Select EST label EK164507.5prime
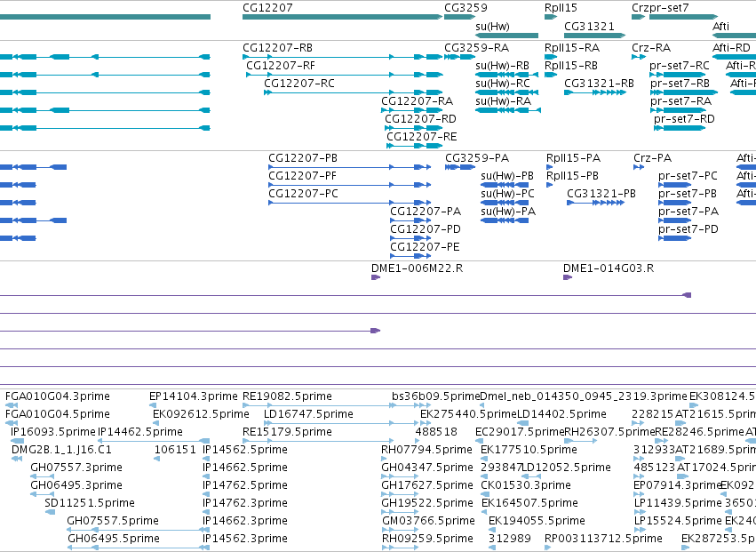Image resolution: width=756 pixels, height=552 pixels. click(529, 503)
